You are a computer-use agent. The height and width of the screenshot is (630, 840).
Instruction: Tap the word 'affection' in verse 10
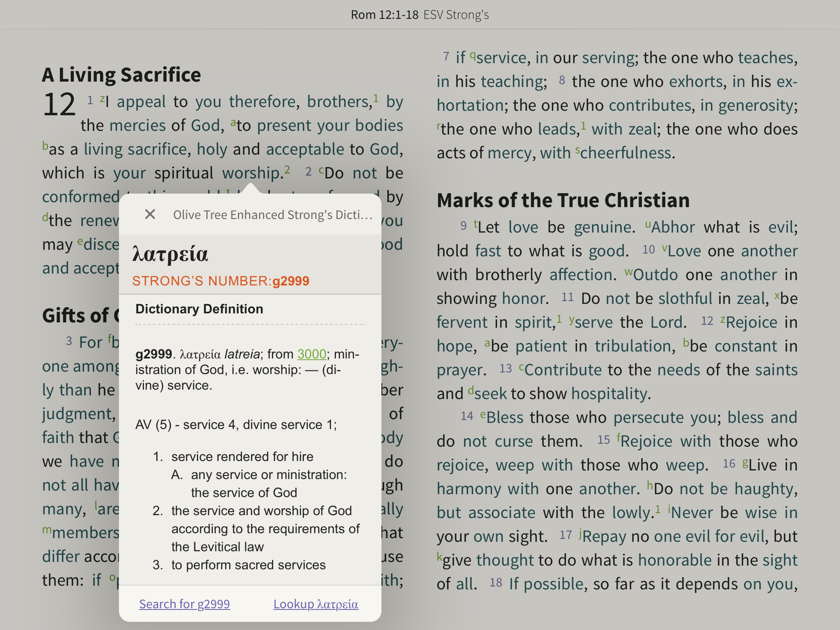point(581,274)
